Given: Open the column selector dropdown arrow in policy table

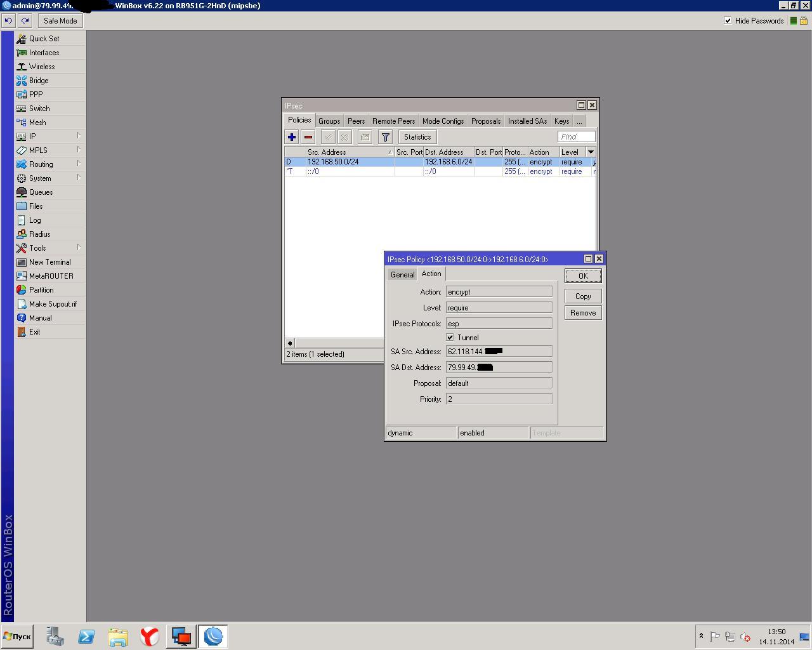Looking at the screenshot, I should (591, 152).
